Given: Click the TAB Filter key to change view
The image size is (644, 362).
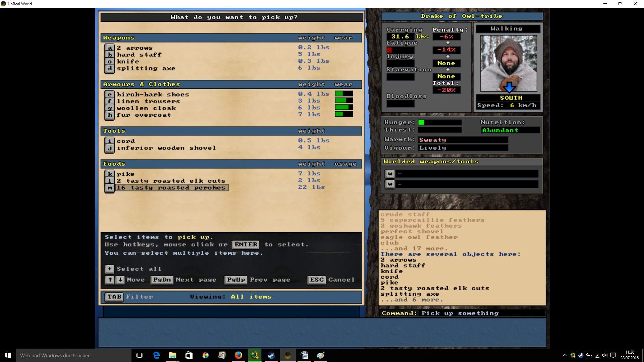Looking at the screenshot, I should coord(114,297).
